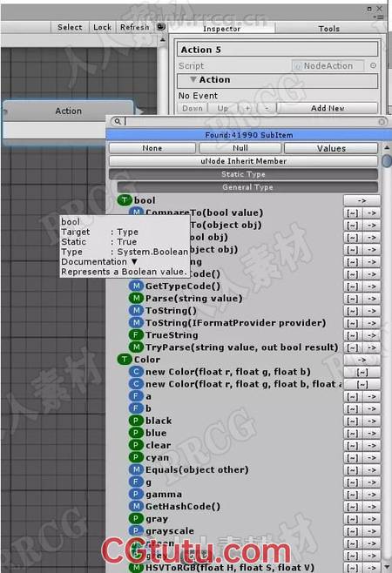Image resolution: width=392 pixels, height=573 pixels.
Task: Click the P icon next to black
Action: pyautogui.click(x=136, y=421)
